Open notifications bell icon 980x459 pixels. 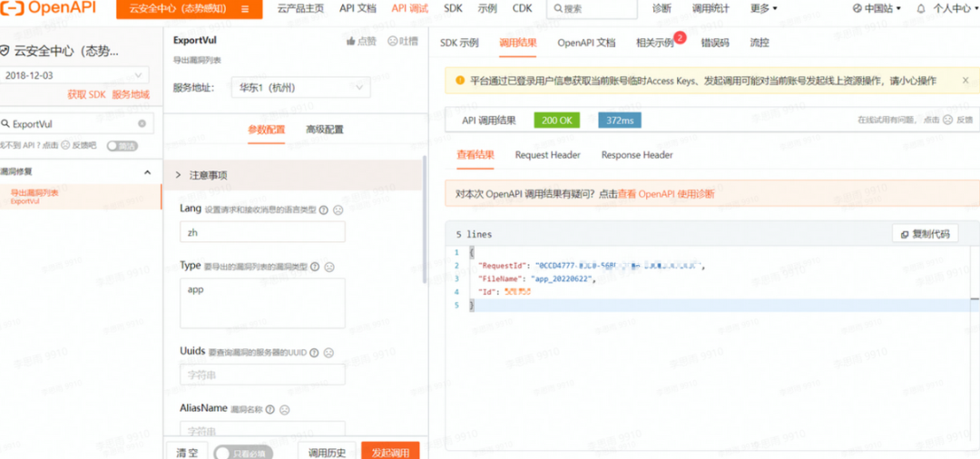tap(921, 9)
